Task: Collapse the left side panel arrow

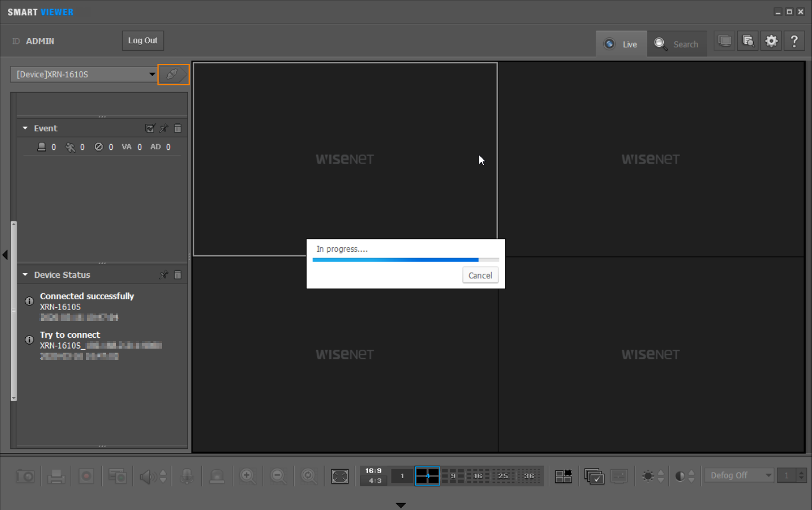Action: [x=5, y=255]
